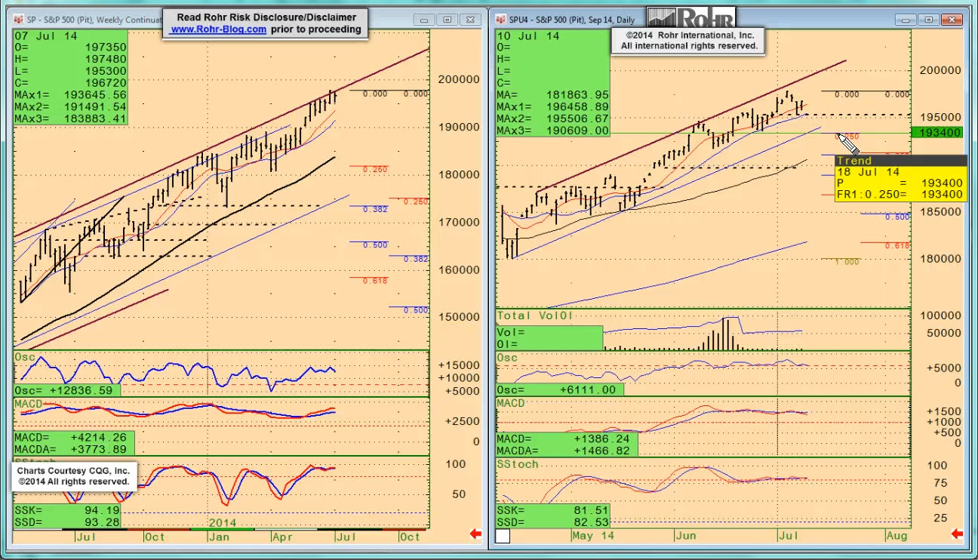Restore the SP weekly chart window
The height and width of the screenshot is (560, 978).
447,20
